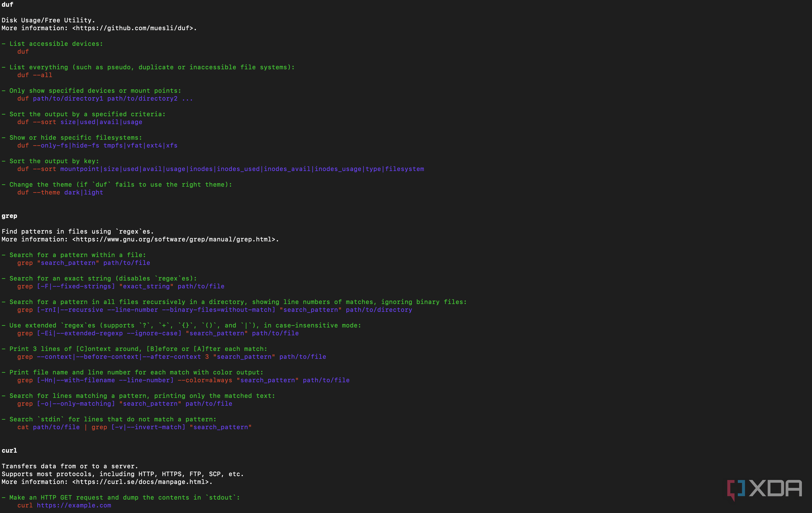Viewport: 812px width, 513px height.
Task: Click 'duf --sort size|used|avail|usage' command
Action: tap(80, 122)
